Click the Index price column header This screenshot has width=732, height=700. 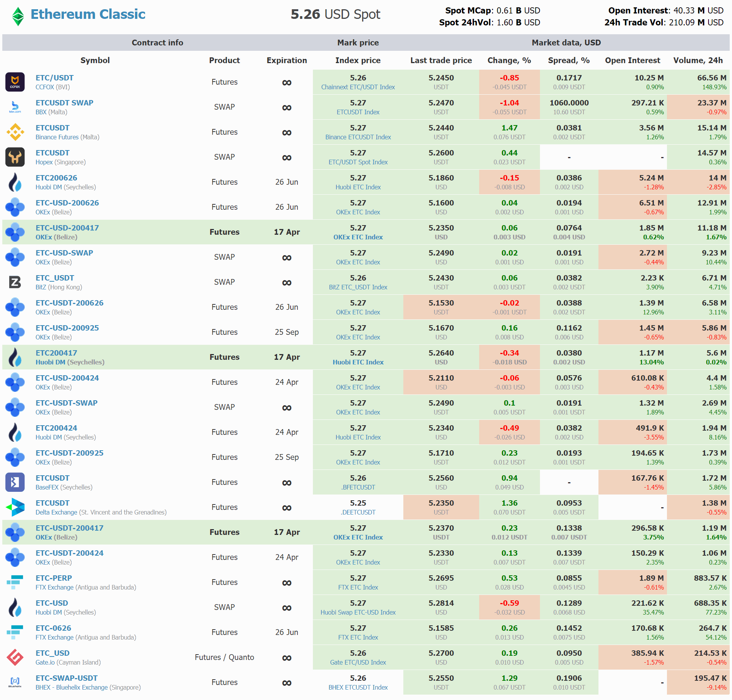tap(358, 60)
